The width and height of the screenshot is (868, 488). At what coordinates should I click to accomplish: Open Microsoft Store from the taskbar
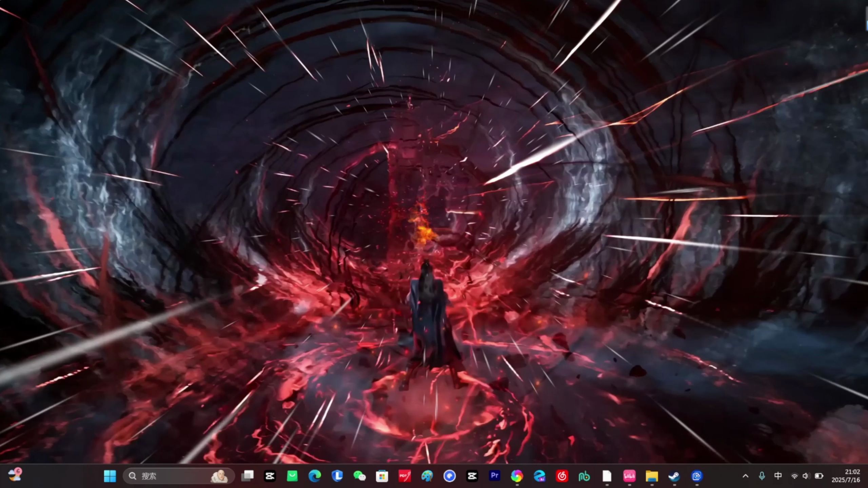pyautogui.click(x=382, y=476)
